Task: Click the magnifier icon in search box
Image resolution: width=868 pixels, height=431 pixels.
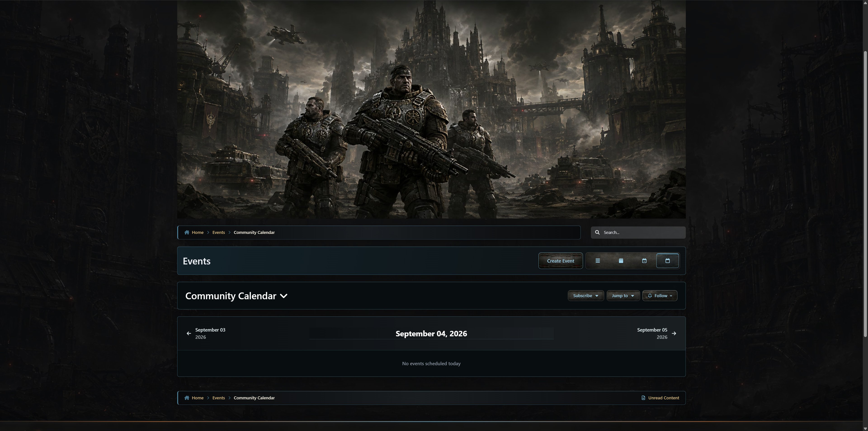Action: (597, 232)
